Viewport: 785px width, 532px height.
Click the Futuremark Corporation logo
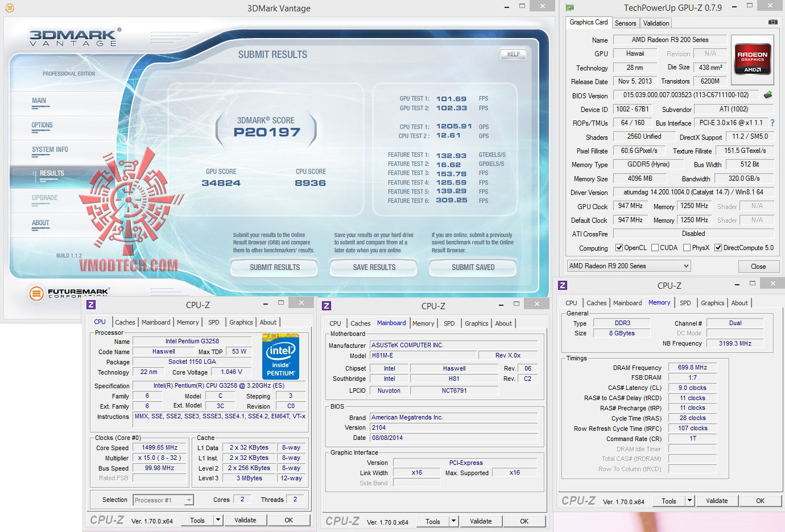click(x=69, y=293)
